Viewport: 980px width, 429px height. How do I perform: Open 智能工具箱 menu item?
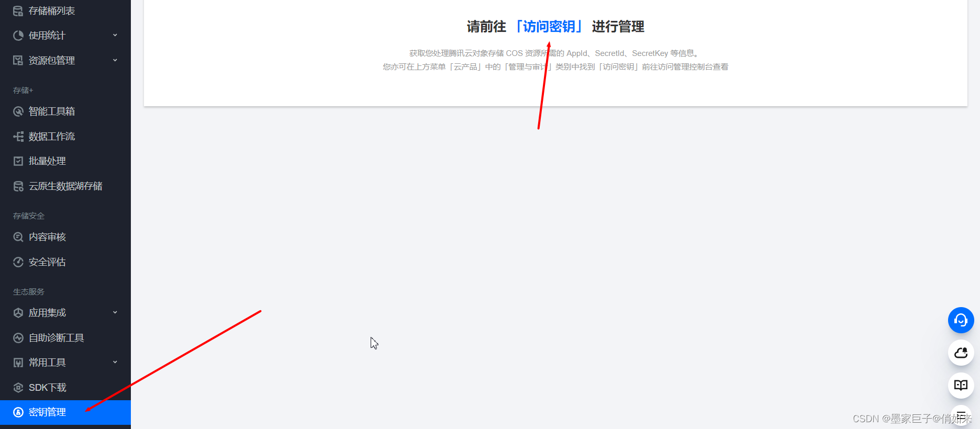pos(65,111)
